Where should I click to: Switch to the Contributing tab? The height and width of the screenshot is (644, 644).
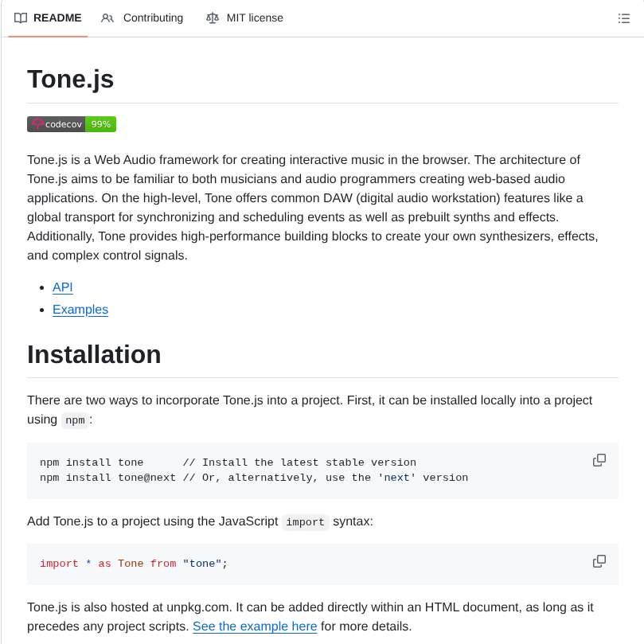152,18
